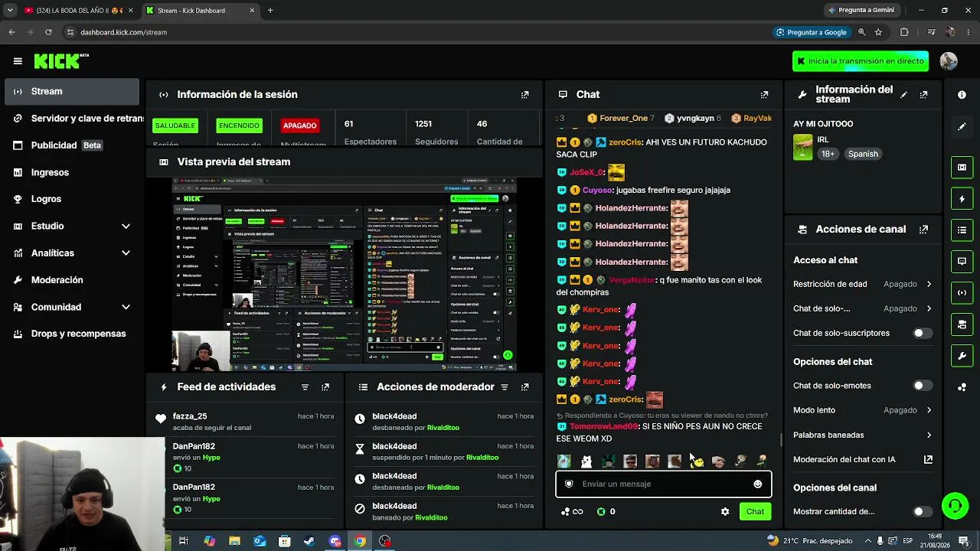This screenshot has width=980, height=551.
Task: Edit the stream information with the pencil
Action: [x=904, y=95]
